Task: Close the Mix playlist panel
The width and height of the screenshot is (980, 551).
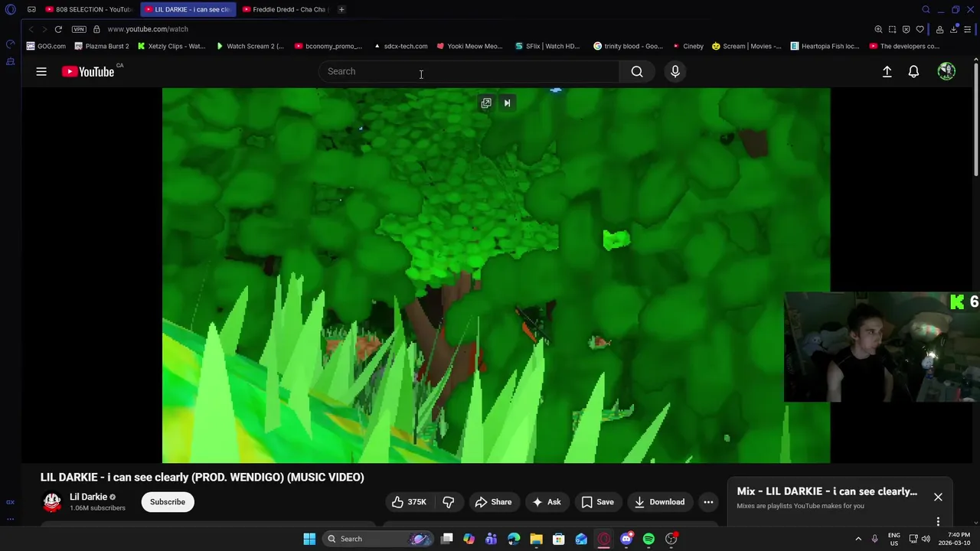Action: coord(938,497)
